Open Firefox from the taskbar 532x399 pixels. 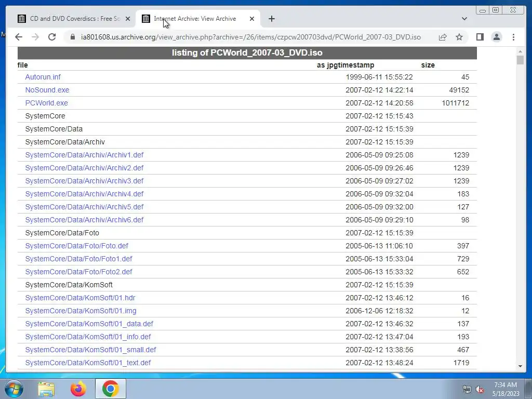78,389
